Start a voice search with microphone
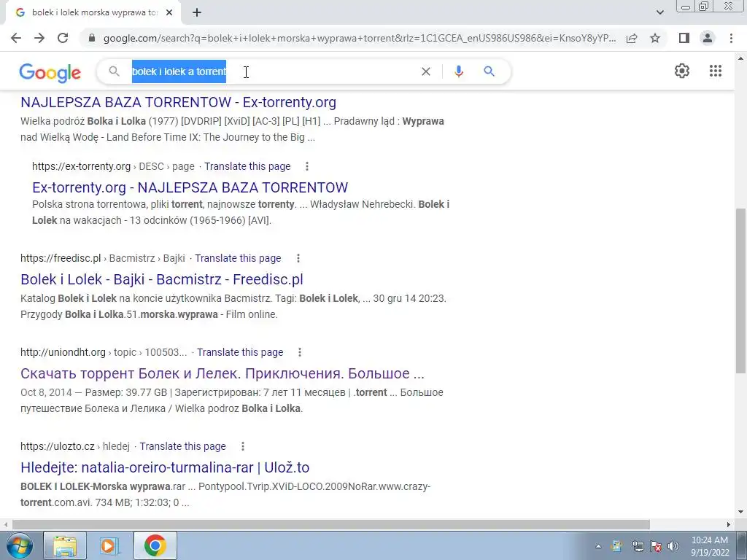Screen dimensions: 747x560 pyautogui.click(x=459, y=71)
